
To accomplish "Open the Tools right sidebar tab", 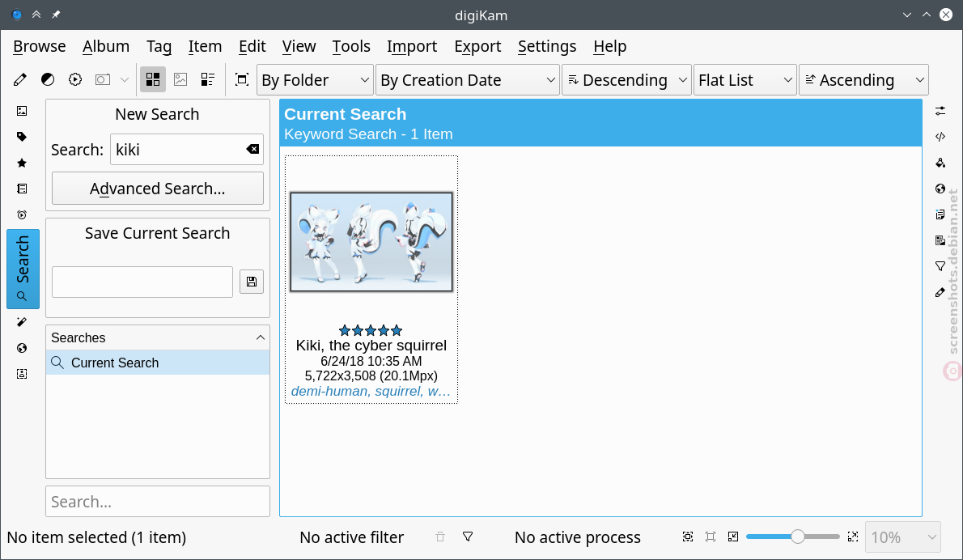I will 940,293.
